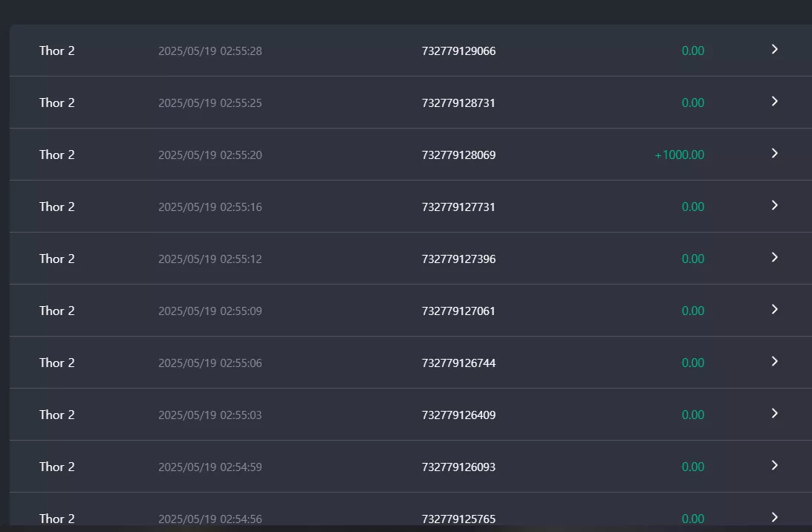Expand the +1000.00 win row arrow
Image resolution: width=812 pixels, height=532 pixels.
pos(775,153)
